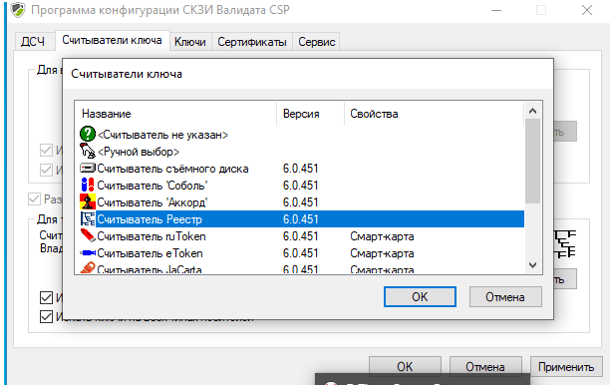
Task: Toggle the second disabled checkbox above Раз
Action: point(46,170)
